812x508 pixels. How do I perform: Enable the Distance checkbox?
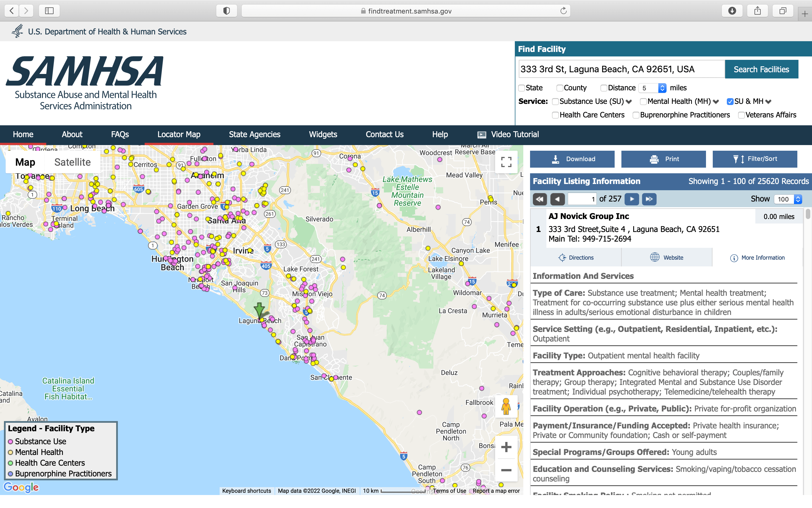[604, 88]
